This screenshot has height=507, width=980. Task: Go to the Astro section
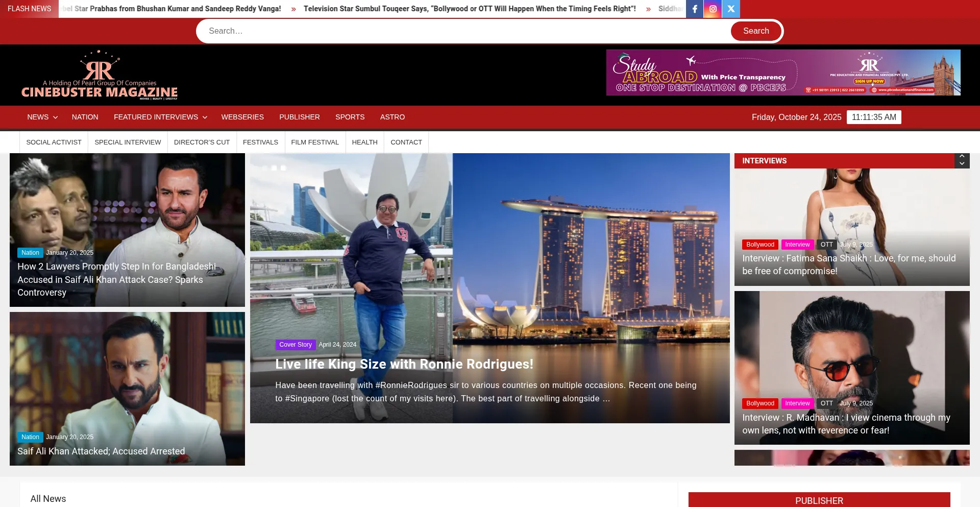[392, 117]
